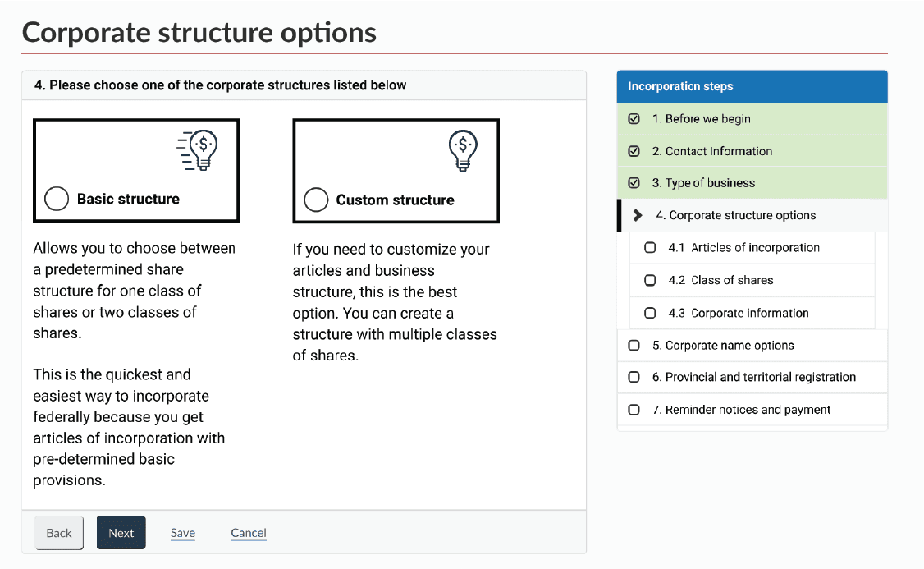This screenshot has height=569, width=924.
Task: Click the checkbox icon beside Reminder notices and payment
Action: coord(634,410)
